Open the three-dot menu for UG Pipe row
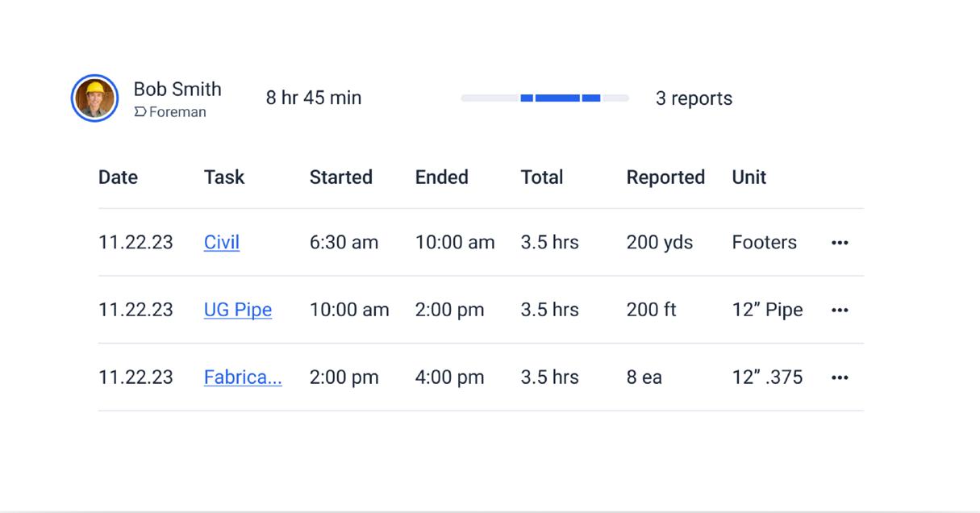This screenshot has height=513, width=980. pyautogui.click(x=840, y=311)
